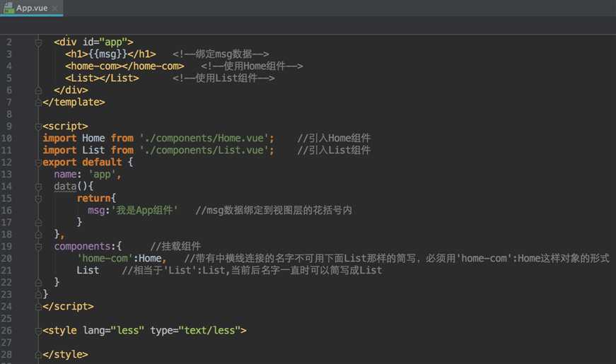Click the comment starting '//带有中横线连接的名字'
The width and height of the screenshot is (616, 364).
(x=397, y=259)
